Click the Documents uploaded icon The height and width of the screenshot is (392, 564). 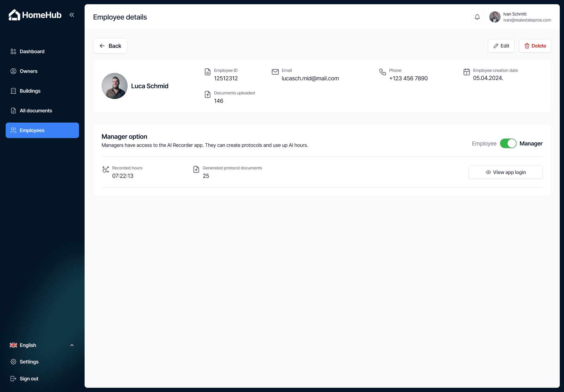coord(208,94)
